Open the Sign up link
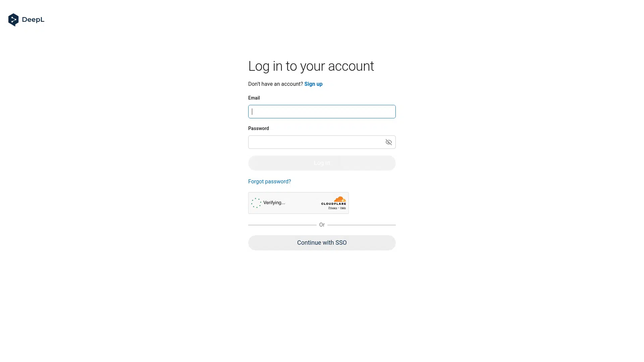Viewport: 644px width, 362px height. [313, 84]
